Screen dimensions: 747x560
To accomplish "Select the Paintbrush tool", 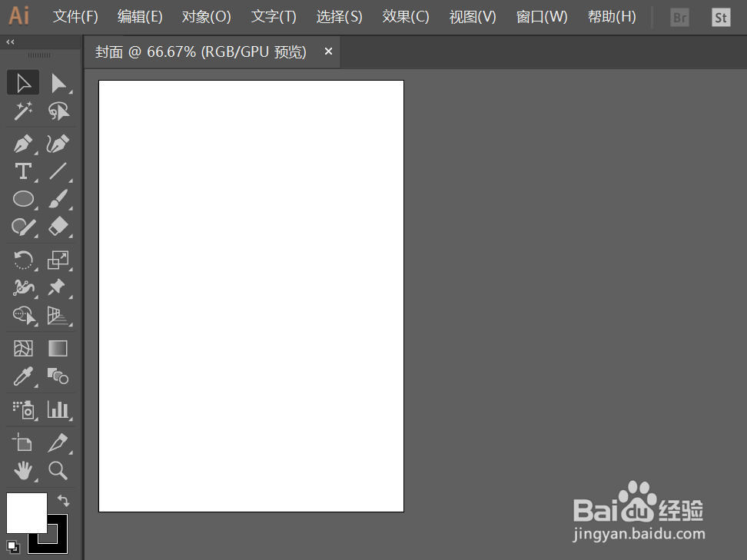I will tap(58, 199).
